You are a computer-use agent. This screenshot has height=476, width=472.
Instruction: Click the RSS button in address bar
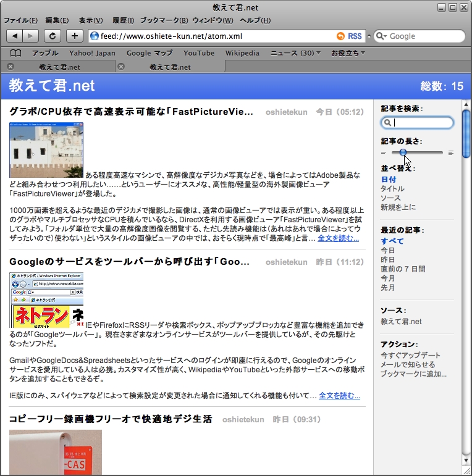[x=355, y=36]
